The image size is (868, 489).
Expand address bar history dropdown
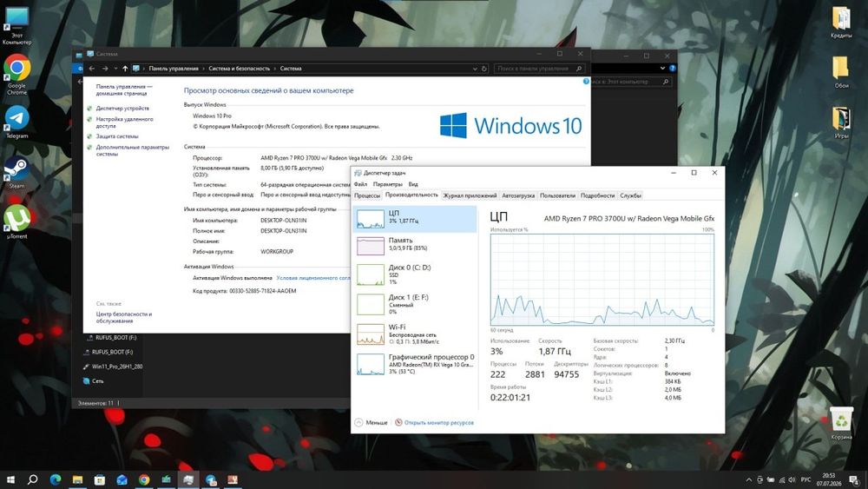pyautogui.click(x=475, y=69)
